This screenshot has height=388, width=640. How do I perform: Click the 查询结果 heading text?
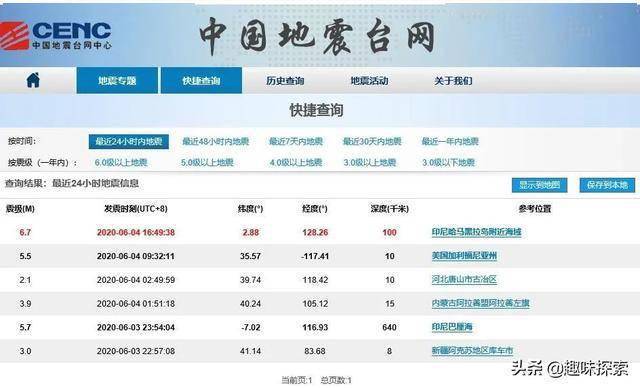(x=72, y=183)
